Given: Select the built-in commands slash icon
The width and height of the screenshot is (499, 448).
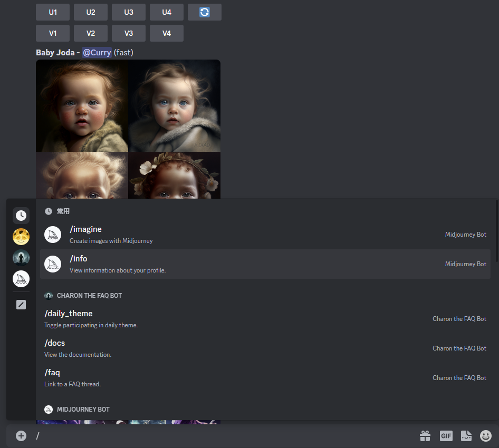Looking at the screenshot, I should coord(21,305).
